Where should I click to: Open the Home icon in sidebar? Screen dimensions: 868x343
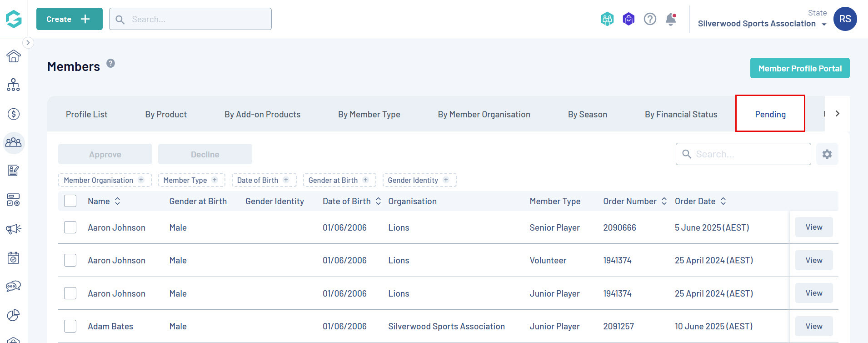(x=14, y=56)
